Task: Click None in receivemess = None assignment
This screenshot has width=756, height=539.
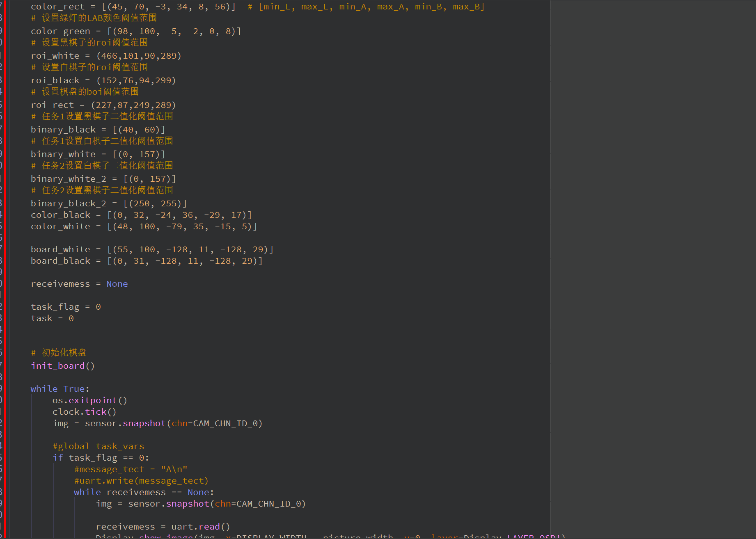Action: coord(117,284)
